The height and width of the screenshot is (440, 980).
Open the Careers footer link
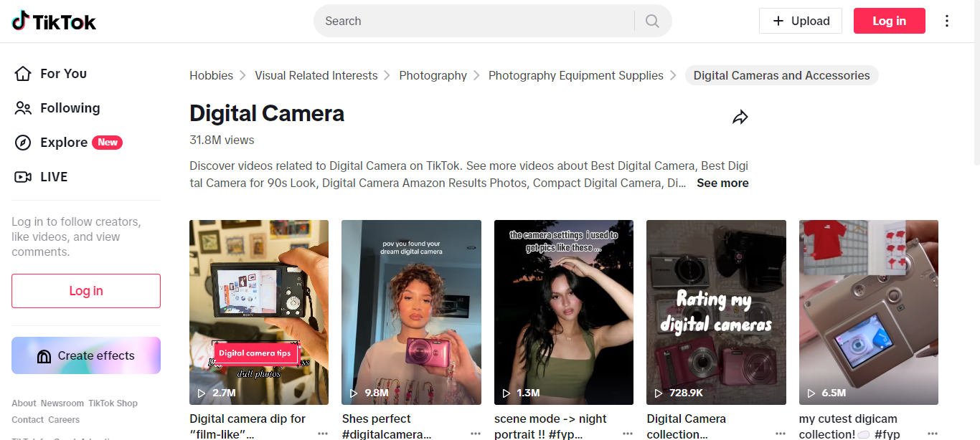tap(64, 420)
